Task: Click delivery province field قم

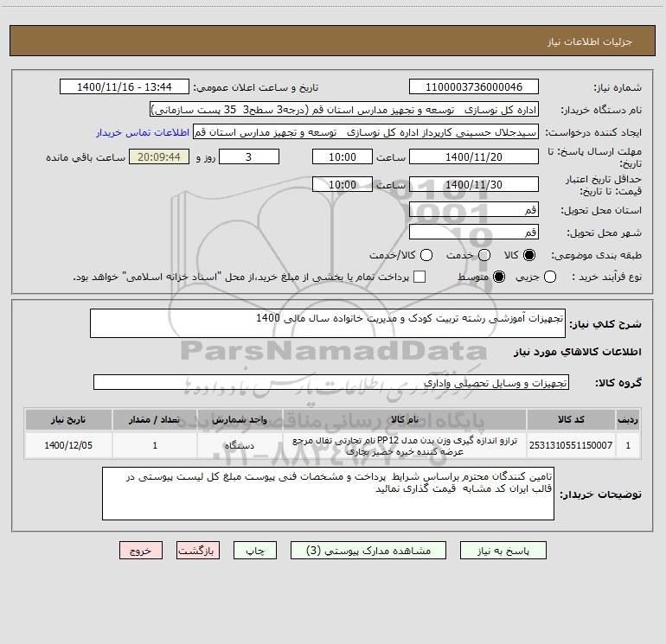Action: point(474,210)
